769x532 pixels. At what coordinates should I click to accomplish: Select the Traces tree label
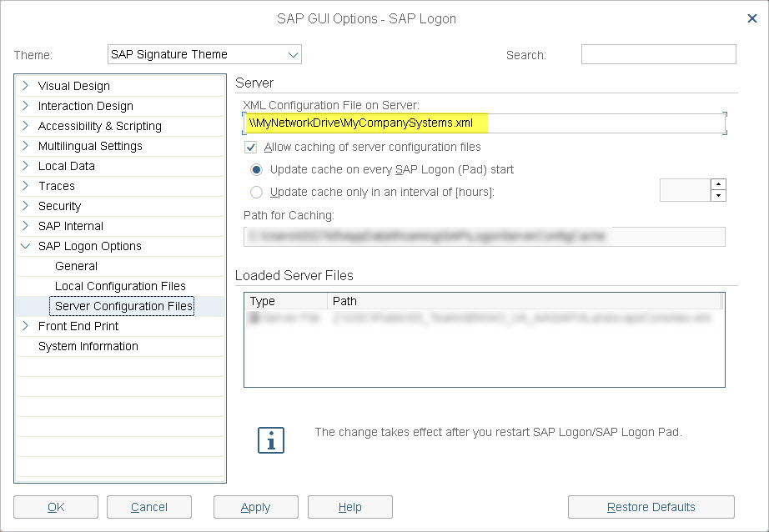coord(57,186)
